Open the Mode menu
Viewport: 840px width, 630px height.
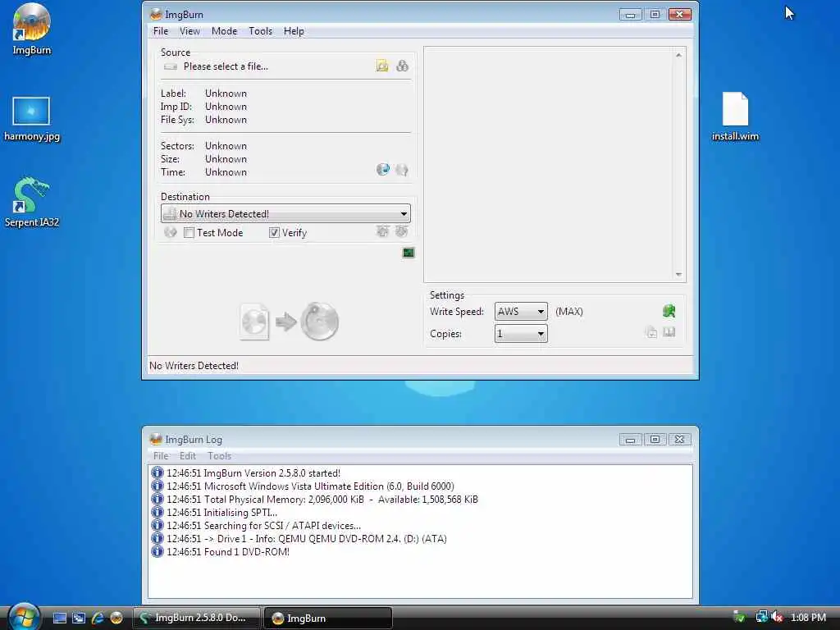224,31
